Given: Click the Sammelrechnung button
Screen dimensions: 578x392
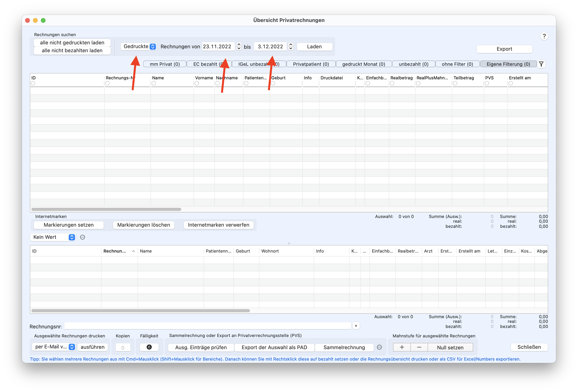Looking at the screenshot, I should coord(344,347).
